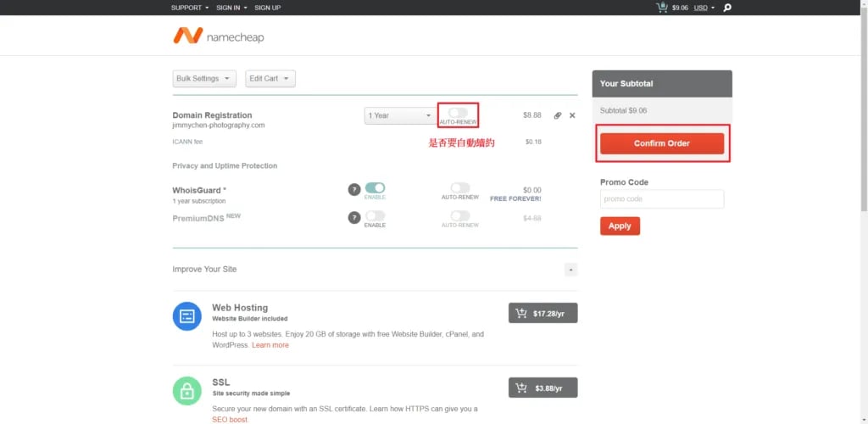868x424 pixels.
Task: Open PremiumDNS help question mark icon
Action: (x=353, y=218)
